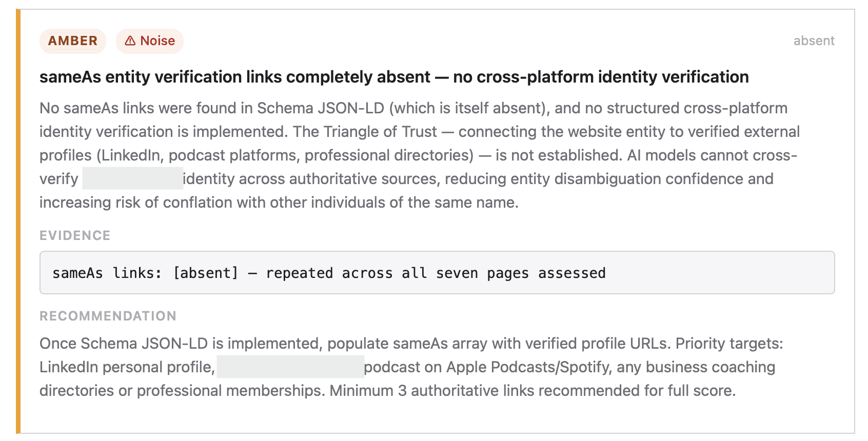Screen dimensions: 868x441
Task: Click 'Apple Podcasts/Spotify' text in recommendation
Action: 527,367
